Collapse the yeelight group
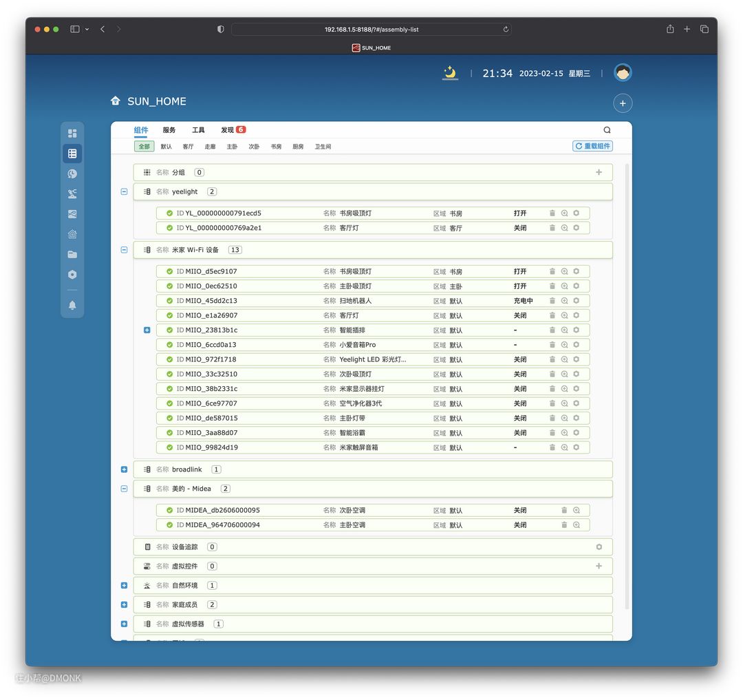This screenshot has width=743, height=700. 124,192
